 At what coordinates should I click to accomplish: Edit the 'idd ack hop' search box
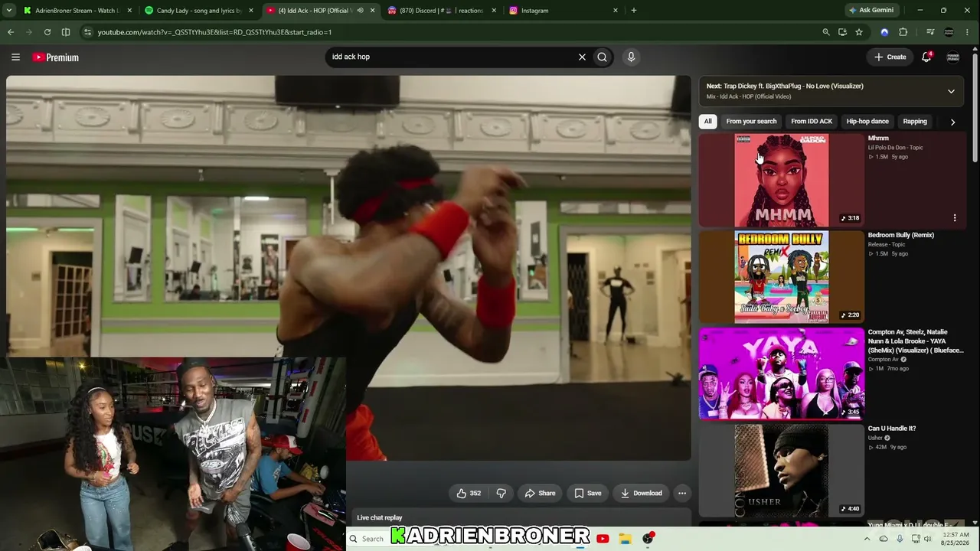[x=452, y=57]
